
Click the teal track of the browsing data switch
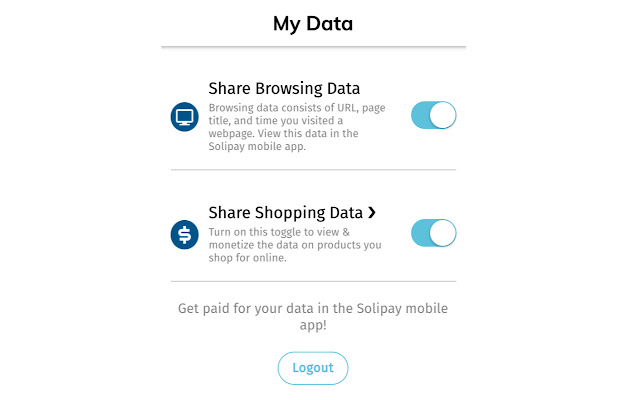[421, 116]
